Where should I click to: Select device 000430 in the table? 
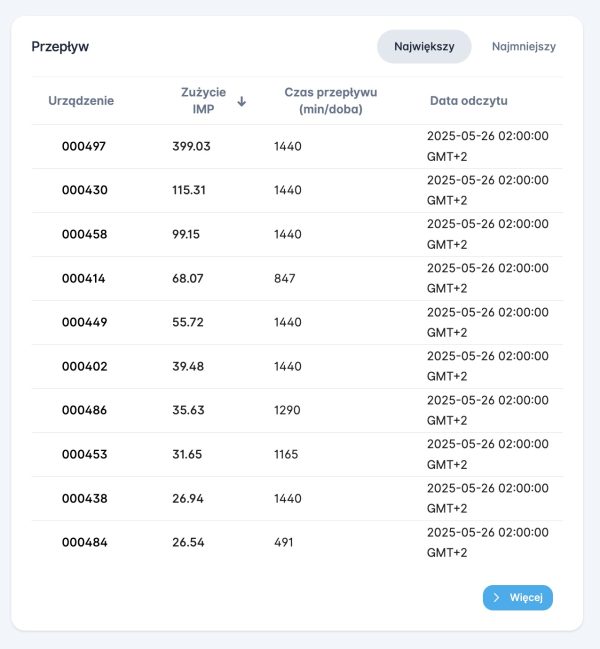[x=84, y=190]
